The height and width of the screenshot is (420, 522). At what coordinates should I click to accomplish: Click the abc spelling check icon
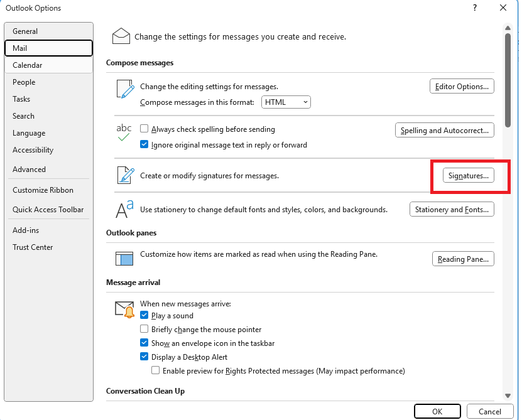click(124, 132)
